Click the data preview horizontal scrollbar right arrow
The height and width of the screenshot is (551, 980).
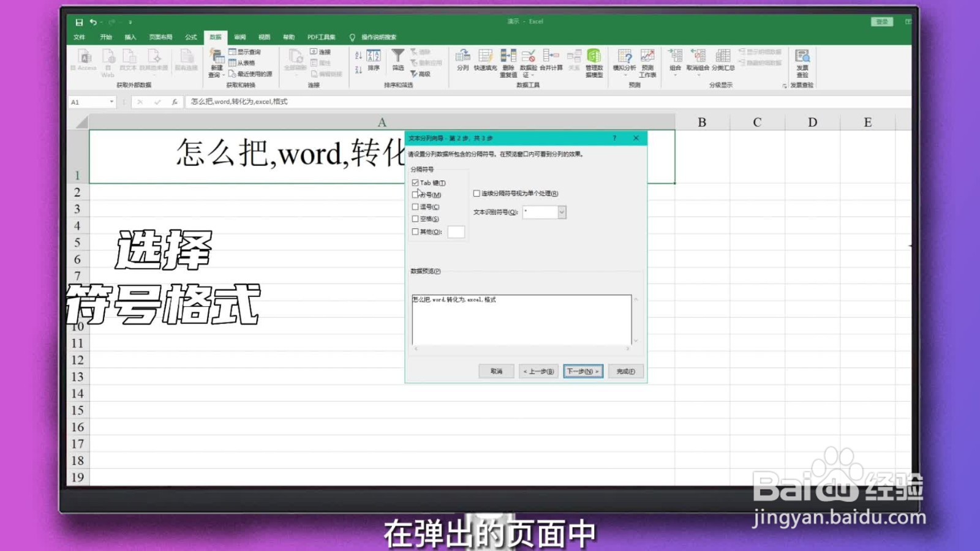tap(628, 349)
